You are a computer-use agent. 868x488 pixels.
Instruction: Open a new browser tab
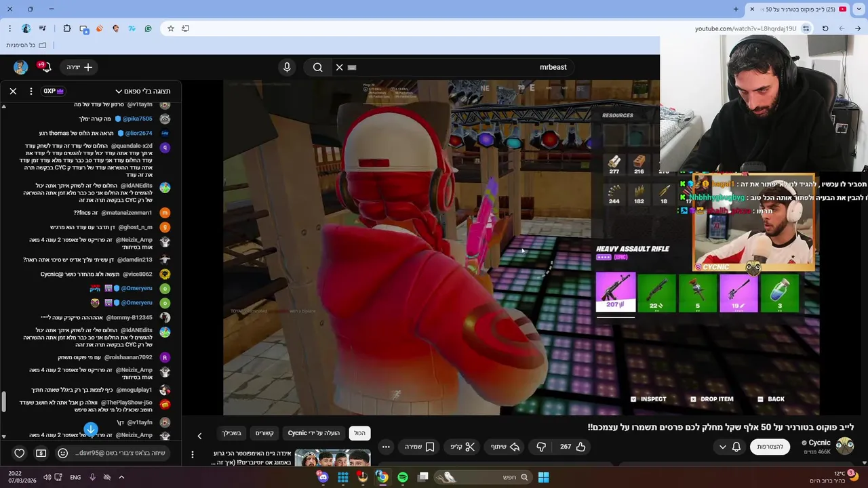point(736,9)
